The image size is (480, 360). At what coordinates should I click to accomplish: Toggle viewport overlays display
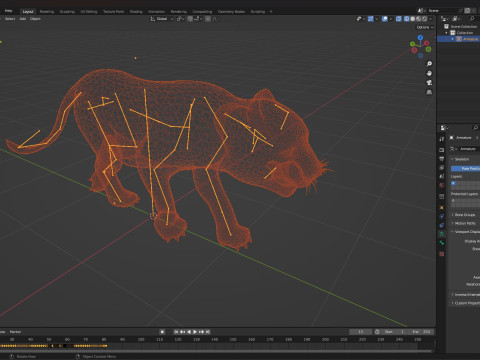(385, 19)
